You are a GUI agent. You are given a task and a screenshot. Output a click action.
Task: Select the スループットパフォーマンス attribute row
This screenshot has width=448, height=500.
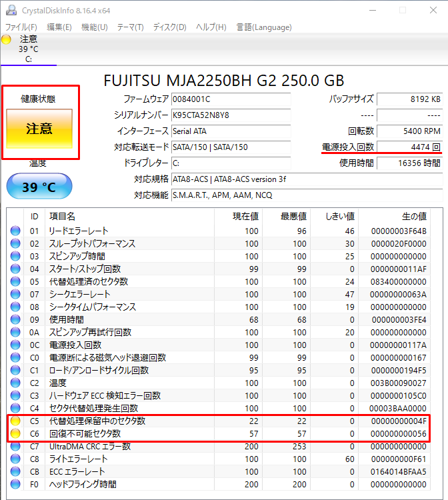pos(219,243)
